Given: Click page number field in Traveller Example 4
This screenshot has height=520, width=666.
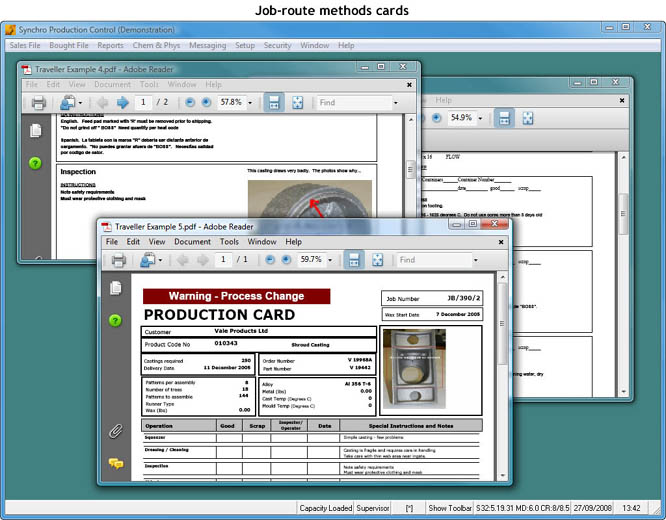Looking at the screenshot, I should tap(143, 102).
